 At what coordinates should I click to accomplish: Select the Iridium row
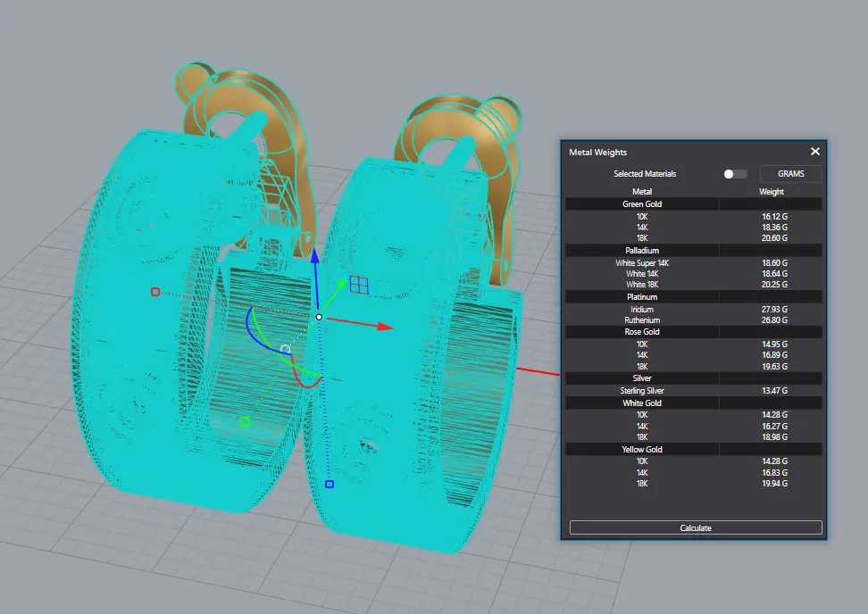coord(694,310)
